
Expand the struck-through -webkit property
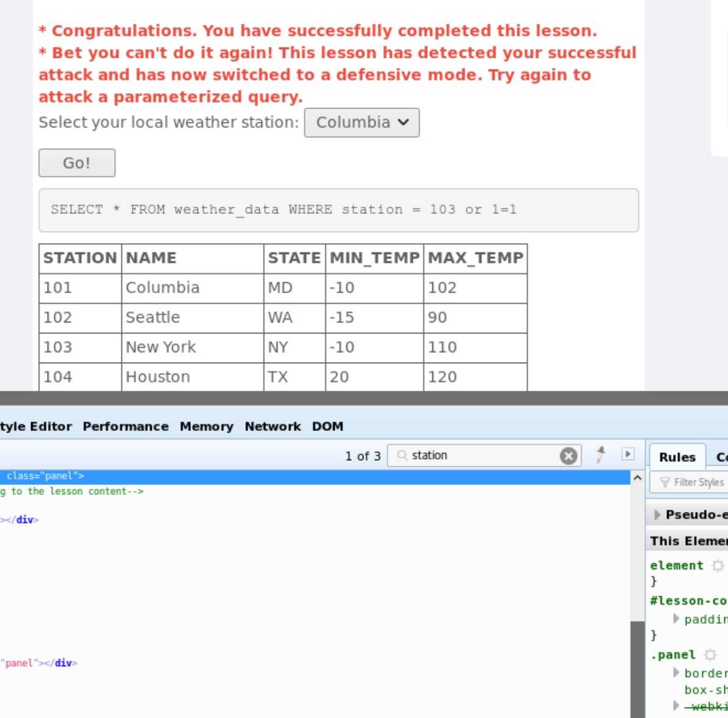676,706
